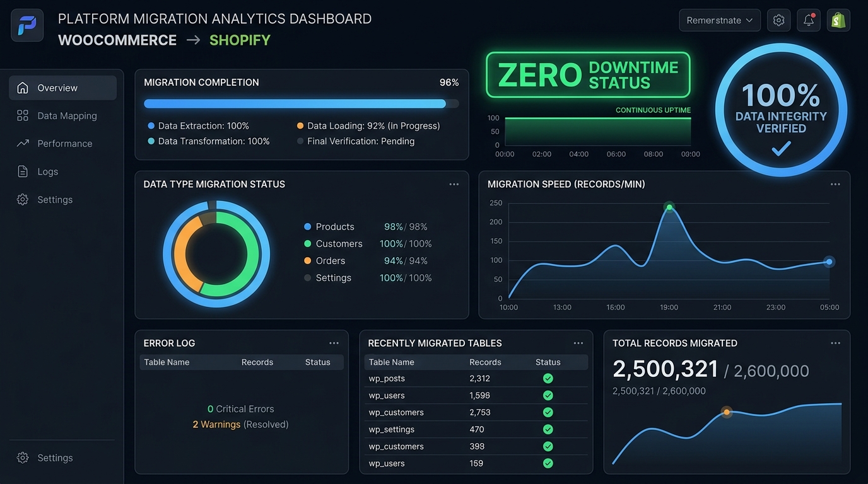
Task: Click the 100% Data Integrity Verified ring
Action: [781, 110]
